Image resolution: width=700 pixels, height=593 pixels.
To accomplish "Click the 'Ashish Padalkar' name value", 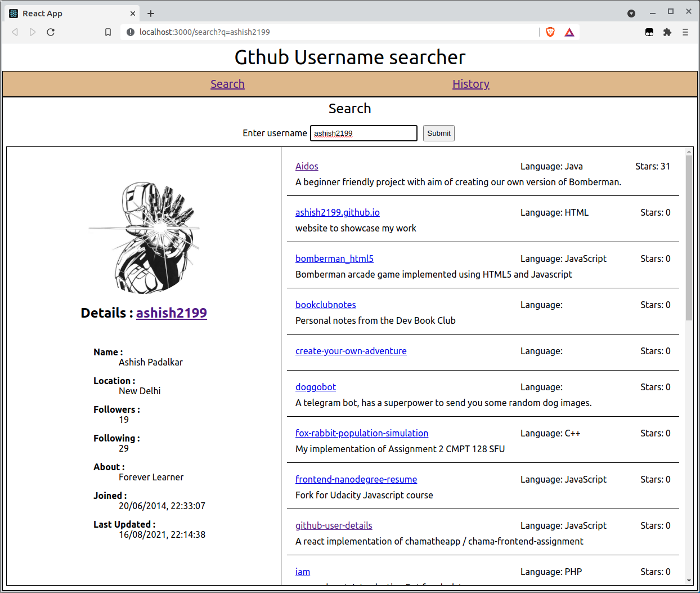I will [151, 362].
